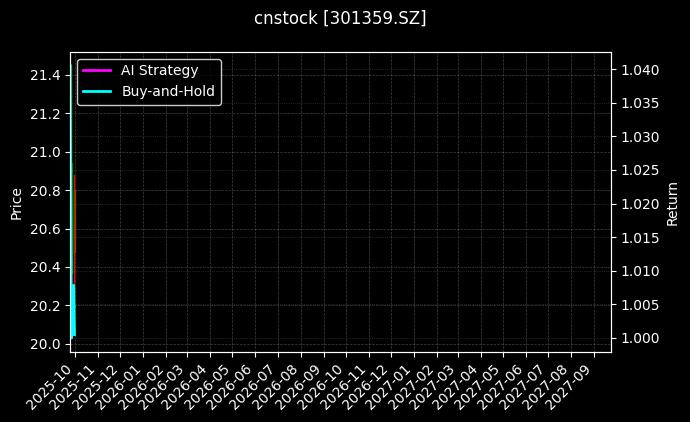
Task: Click the magenta AI Strategy legend line
Action: [x=97, y=70]
